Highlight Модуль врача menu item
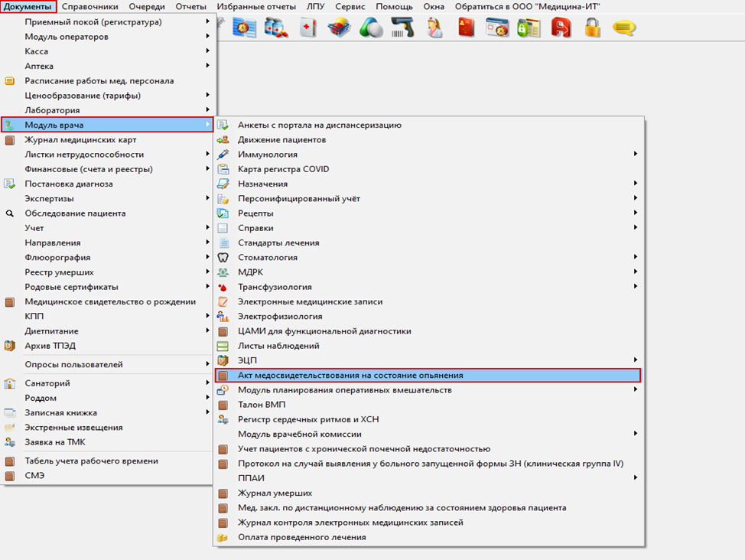The height and width of the screenshot is (560, 745). tap(107, 125)
